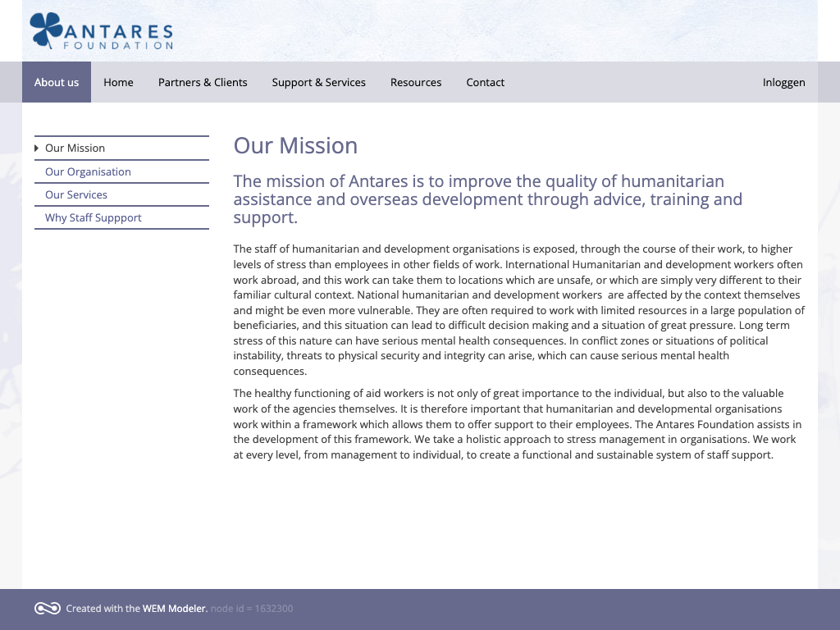
Task: Click the Inloggen login link
Action: pyautogui.click(x=783, y=82)
